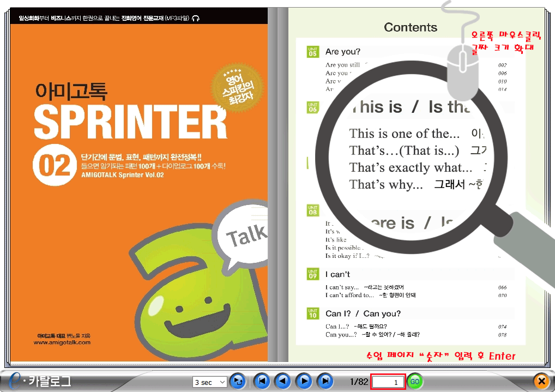Click page number 070 in contents

click(502, 295)
